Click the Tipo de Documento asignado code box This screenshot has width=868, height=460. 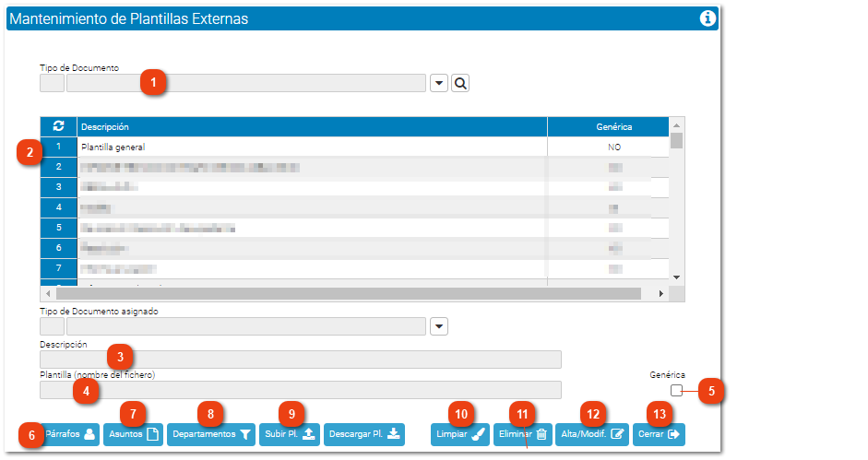(x=52, y=326)
